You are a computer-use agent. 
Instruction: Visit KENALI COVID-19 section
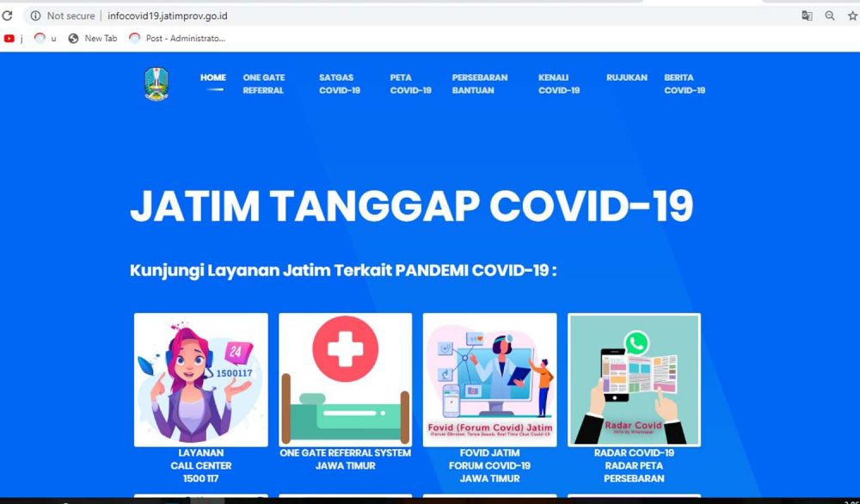(x=557, y=83)
